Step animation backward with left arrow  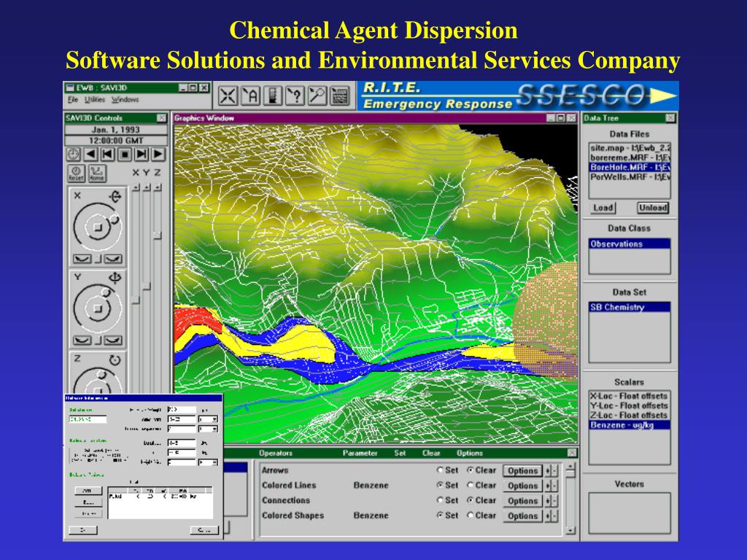pos(90,155)
